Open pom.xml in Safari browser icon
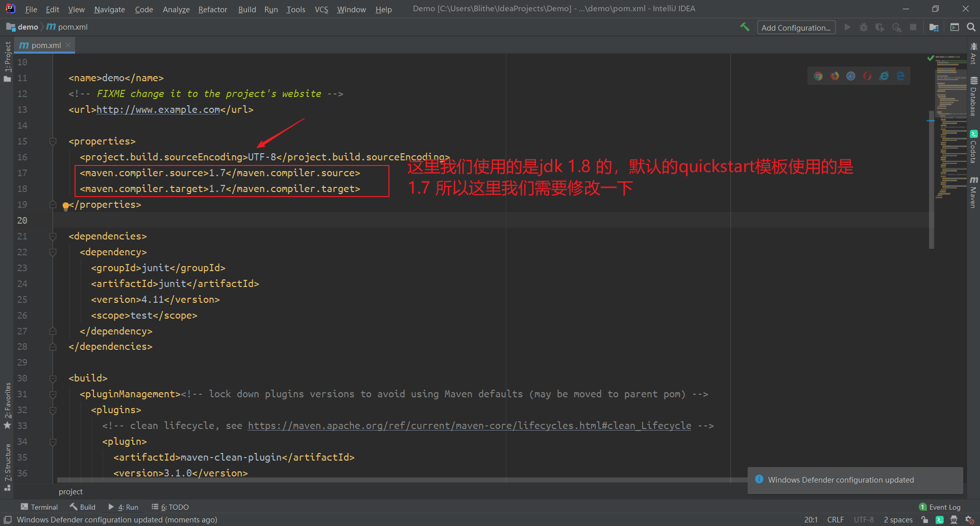Screen dimensions: 980x526 (851, 76)
